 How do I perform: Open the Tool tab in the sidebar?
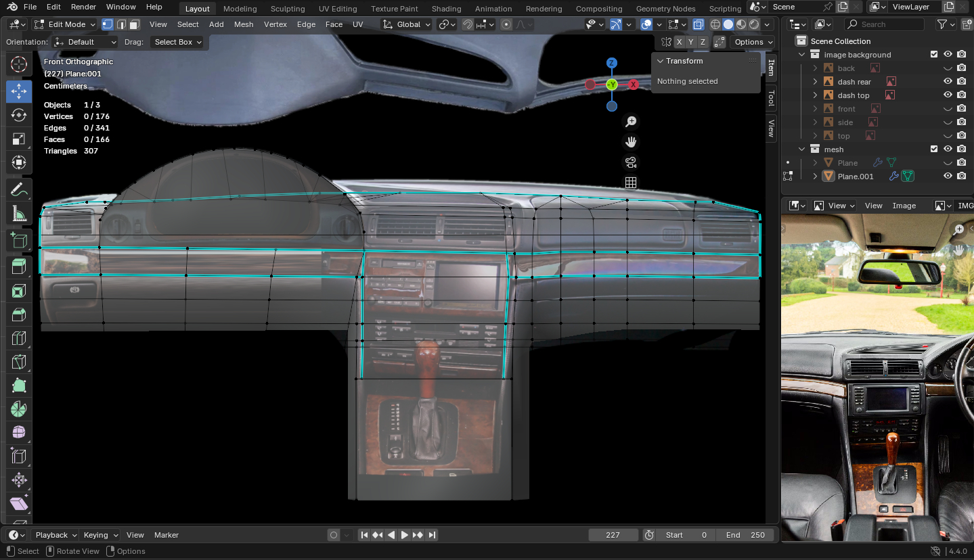coord(771,99)
